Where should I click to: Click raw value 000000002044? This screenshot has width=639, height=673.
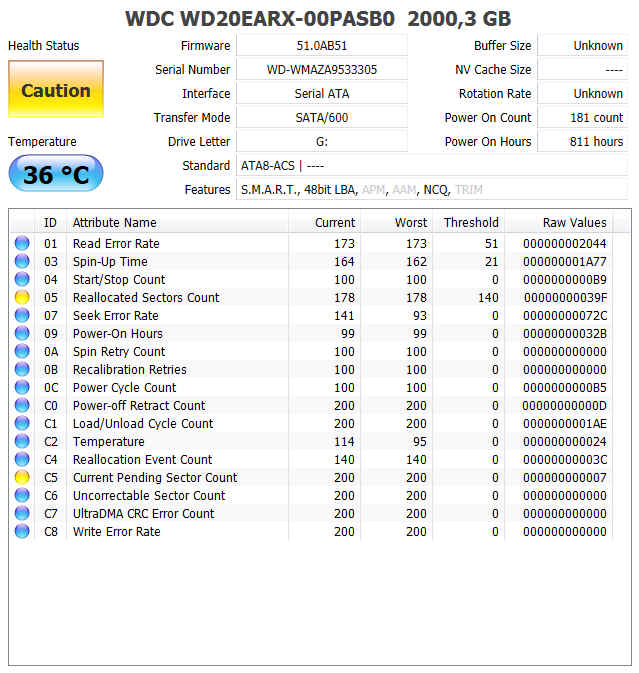[x=565, y=243]
